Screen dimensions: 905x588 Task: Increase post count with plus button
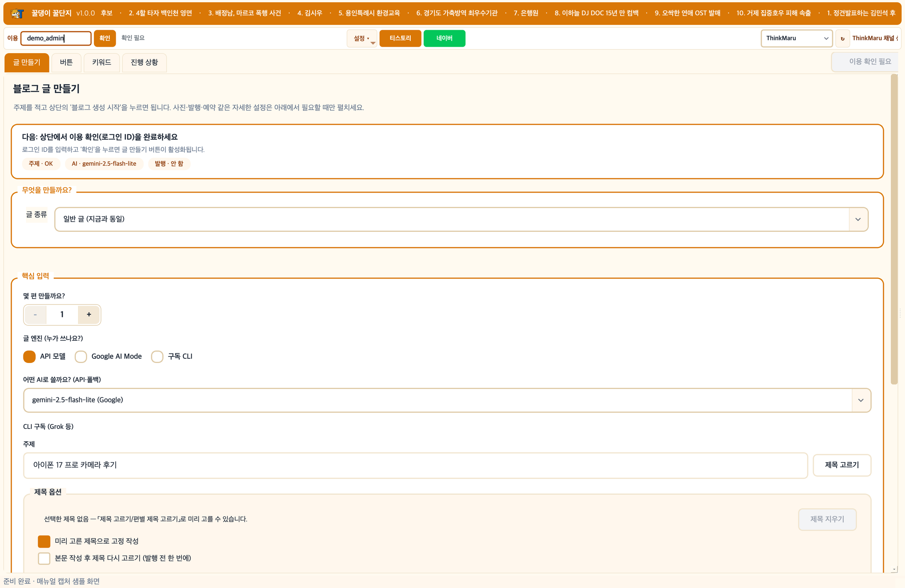[x=89, y=315]
